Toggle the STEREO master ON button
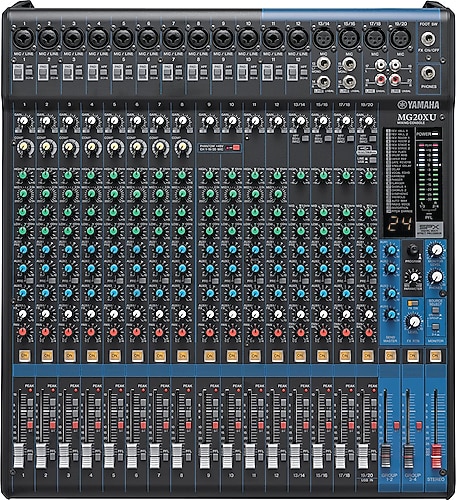The image size is (456, 500). tap(435, 356)
